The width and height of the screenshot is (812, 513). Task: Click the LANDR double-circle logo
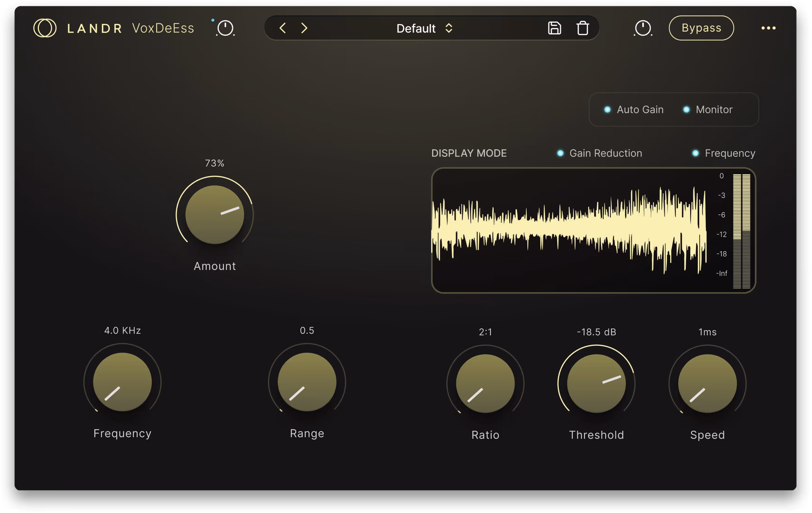pyautogui.click(x=45, y=28)
